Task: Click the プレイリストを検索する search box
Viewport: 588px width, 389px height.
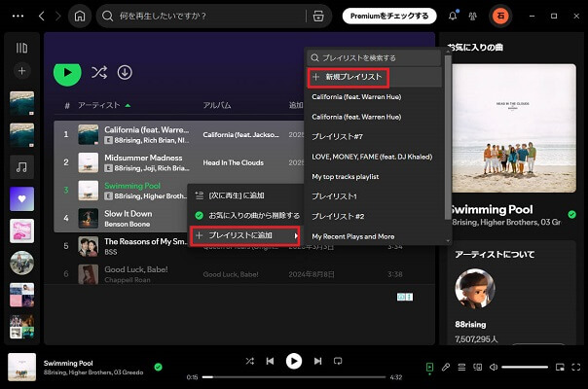Action: click(374, 58)
